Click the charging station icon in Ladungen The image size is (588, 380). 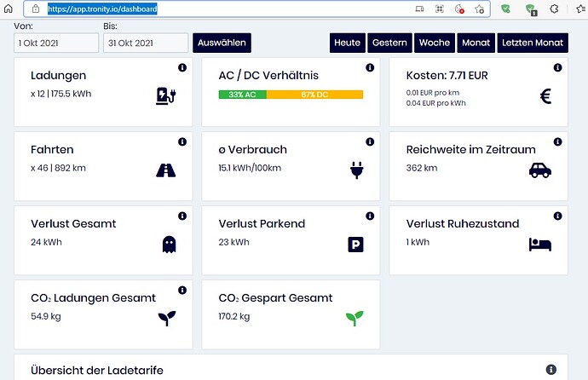pos(166,95)
